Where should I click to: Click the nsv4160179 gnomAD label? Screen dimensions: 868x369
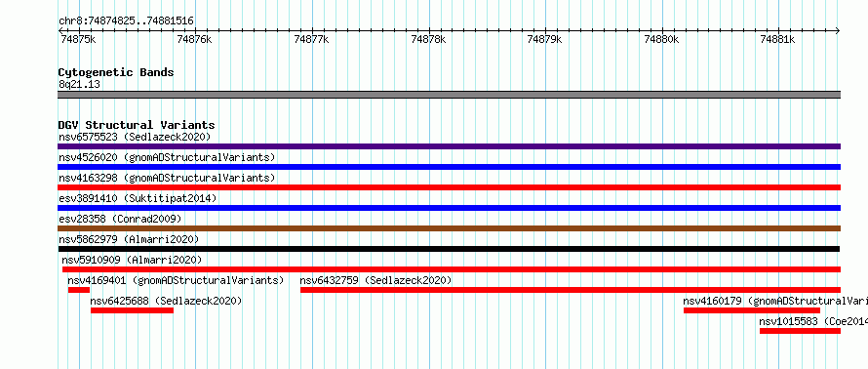(x=775, y=301)
